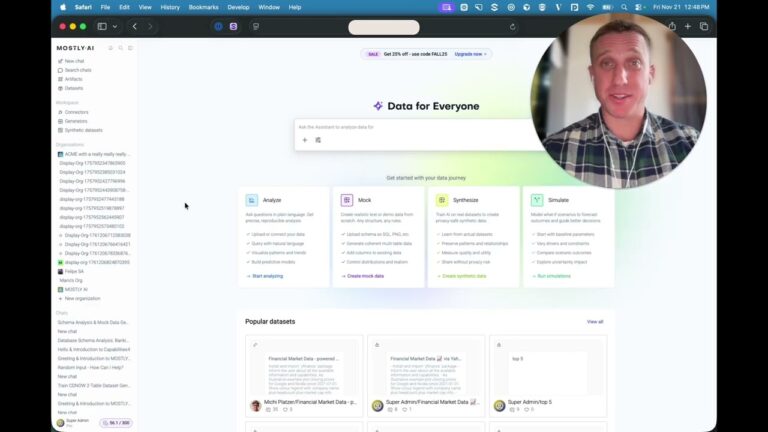Click the plus attach icon in assistant box
This screenshot has width=768, height=432.
(x=305, y=140)
